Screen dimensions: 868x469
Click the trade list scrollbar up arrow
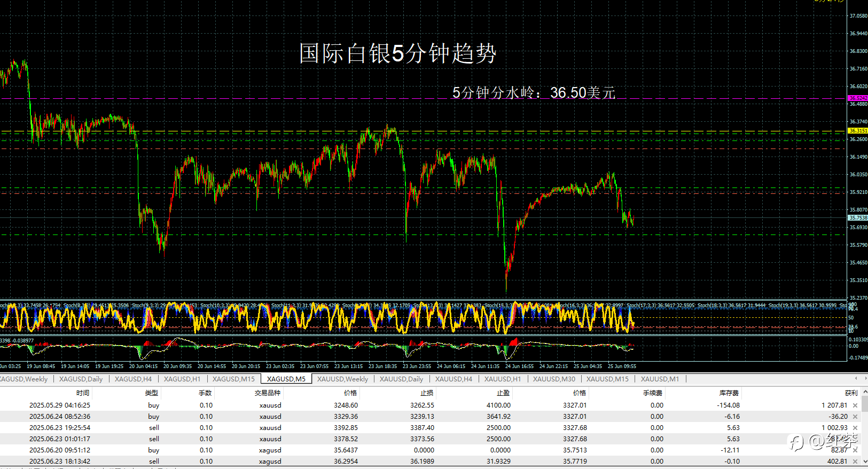tap(864, 392)
